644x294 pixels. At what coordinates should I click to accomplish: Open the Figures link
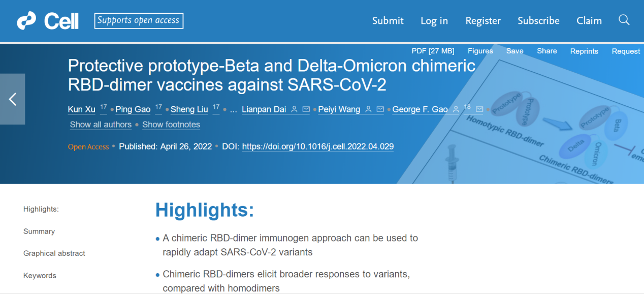[x=480, y=51]
